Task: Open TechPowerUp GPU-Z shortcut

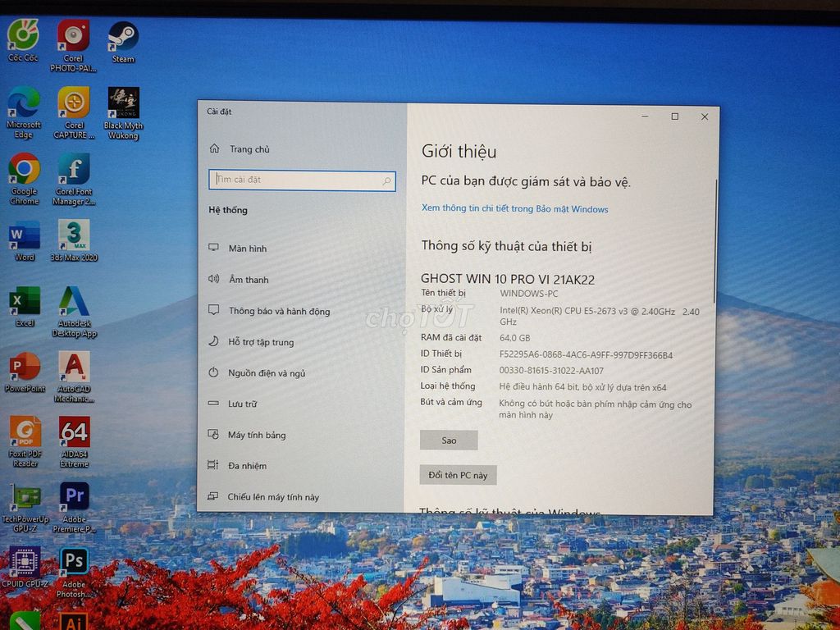Action: point(25,497)
